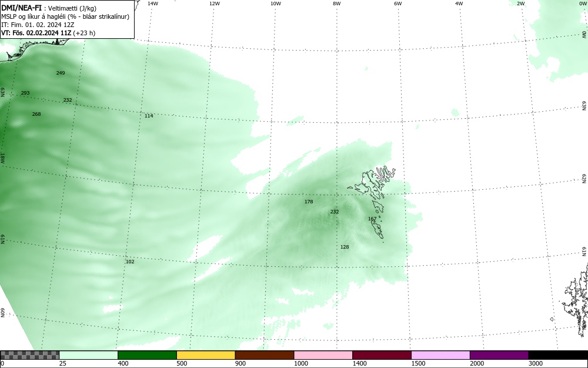Select the pink 1000–1400 legend swatch
The image size is (588, 368).
(x=323, y=355)
